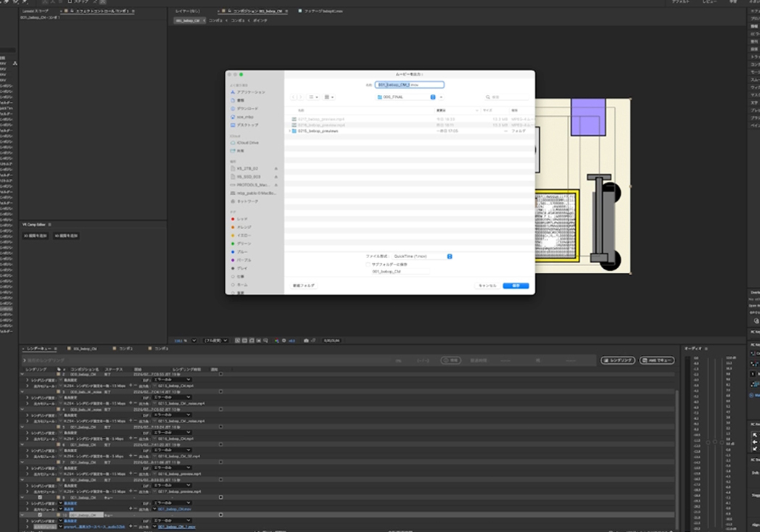
Task: Click the file name input field
Action: point(409,85)
